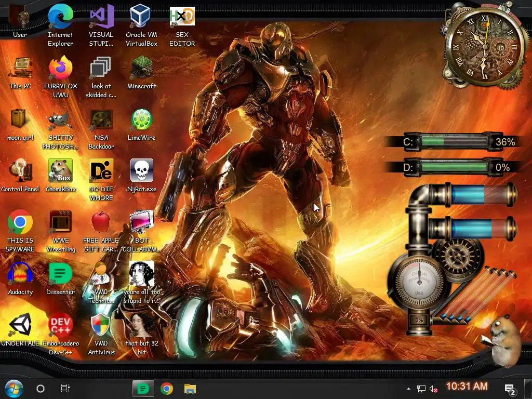Click the C: drive usage bar
Image resolution: width=532 pixels, height=399 pixels.
455,141
